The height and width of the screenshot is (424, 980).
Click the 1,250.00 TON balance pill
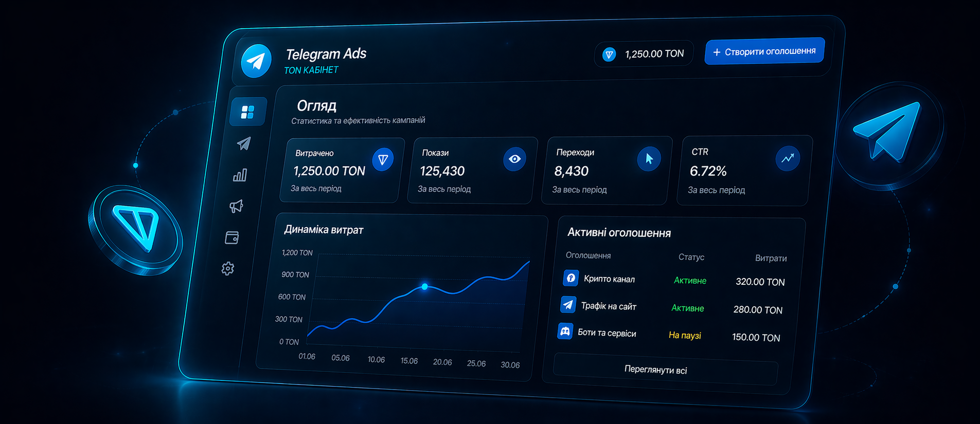(x=644, y=54)
